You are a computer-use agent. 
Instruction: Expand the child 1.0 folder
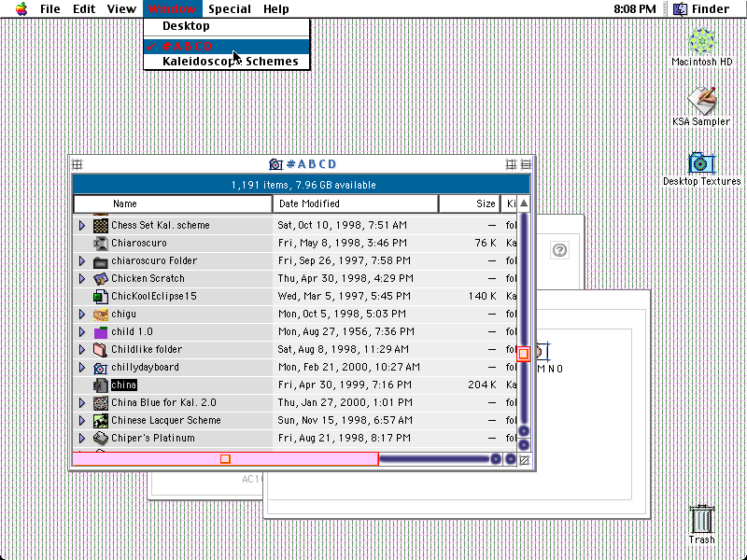pos(82,332)
